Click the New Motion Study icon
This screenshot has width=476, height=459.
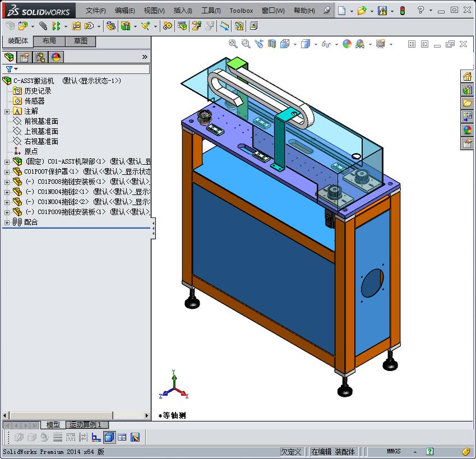(x=167, y=26)
